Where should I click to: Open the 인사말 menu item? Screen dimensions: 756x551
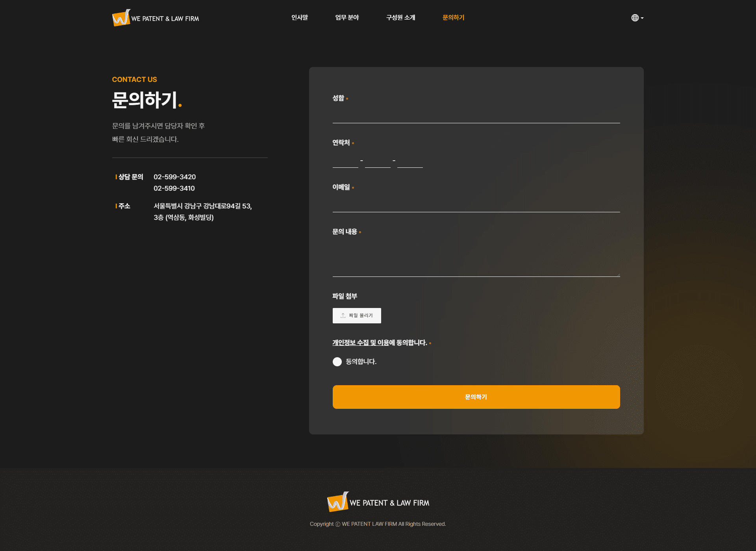click(x=300, y=18)
